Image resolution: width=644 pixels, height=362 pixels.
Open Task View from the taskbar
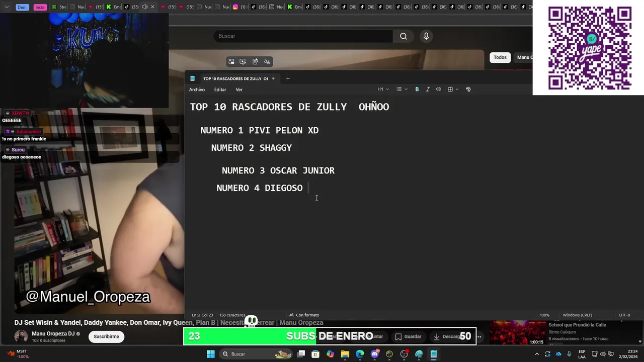[x=301, y=354]
